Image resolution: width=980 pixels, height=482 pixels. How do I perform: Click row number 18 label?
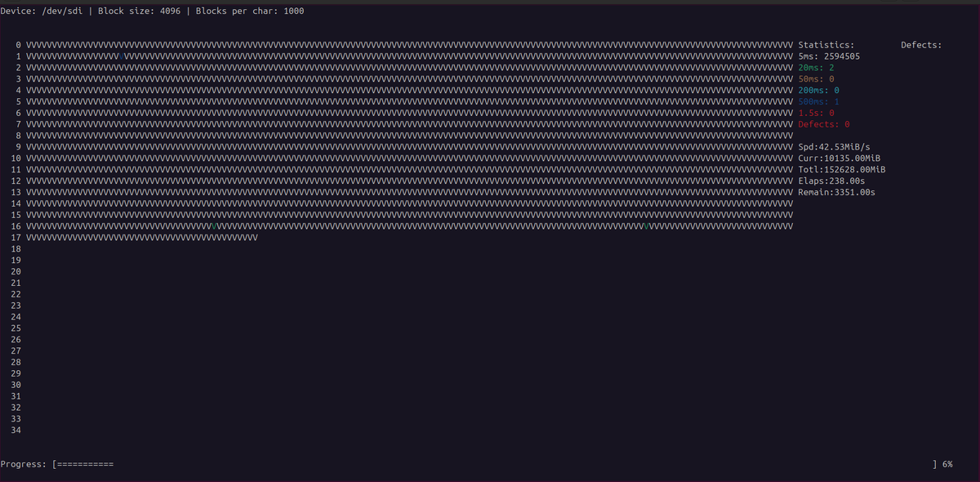point(16,249)
